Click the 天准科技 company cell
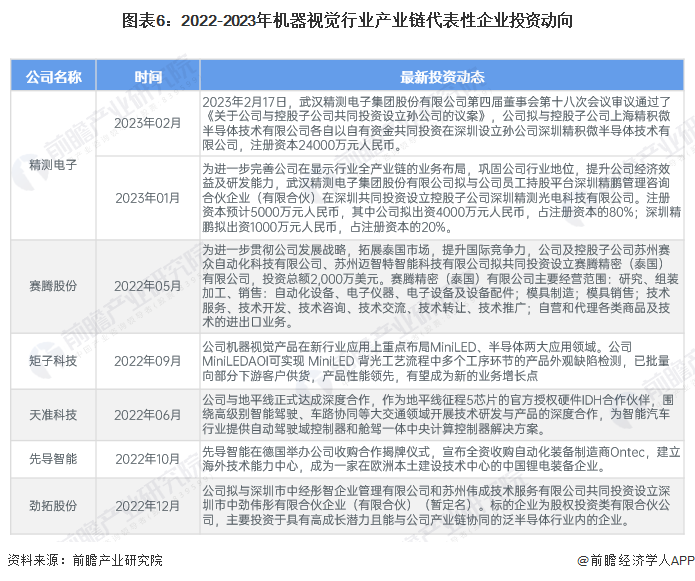 [53, 415]
